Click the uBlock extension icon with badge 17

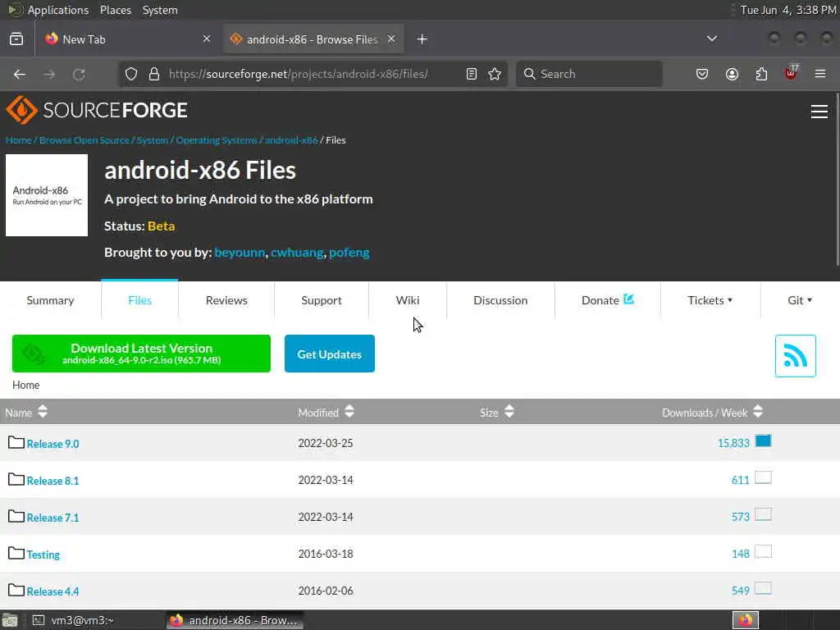pyautogui.click(x=791, y=73)
